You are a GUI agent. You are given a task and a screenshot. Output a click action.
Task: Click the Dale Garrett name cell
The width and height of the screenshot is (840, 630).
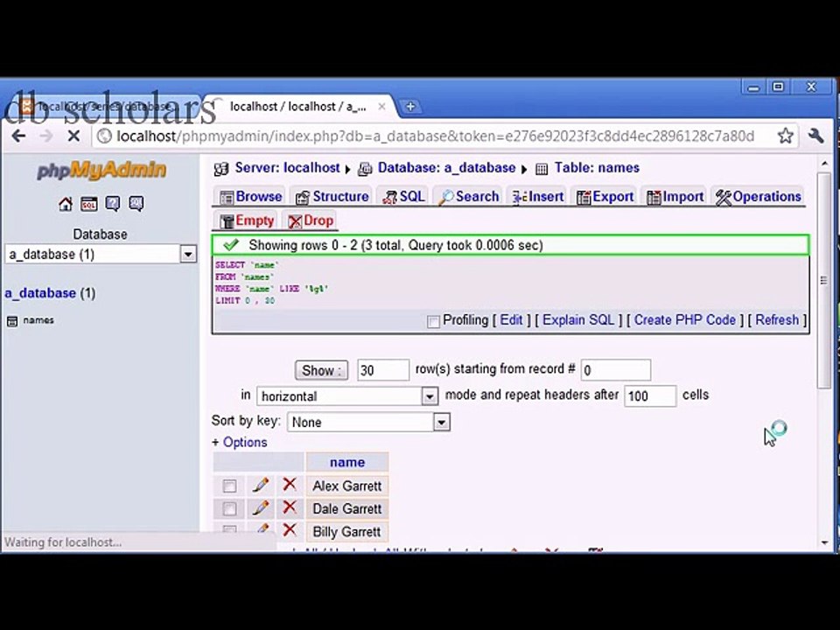pyautogui.click(x=347, y=509)
